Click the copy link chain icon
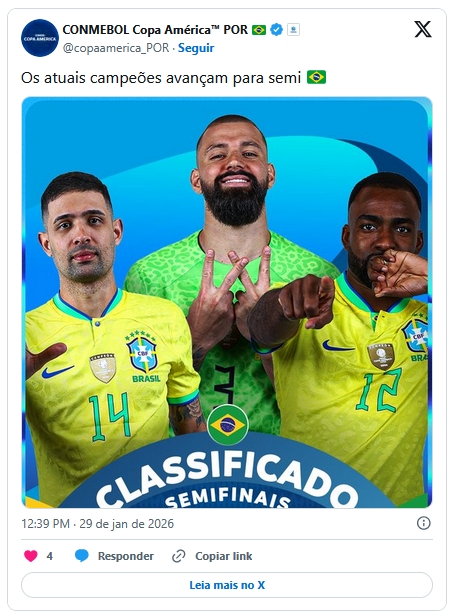The image size is (459, 616). click(178, 556)
